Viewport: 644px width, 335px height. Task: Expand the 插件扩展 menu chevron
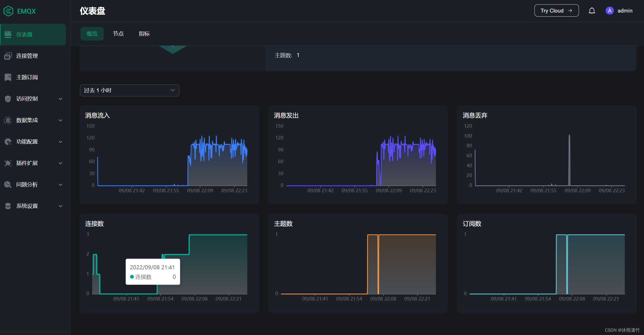60,163
